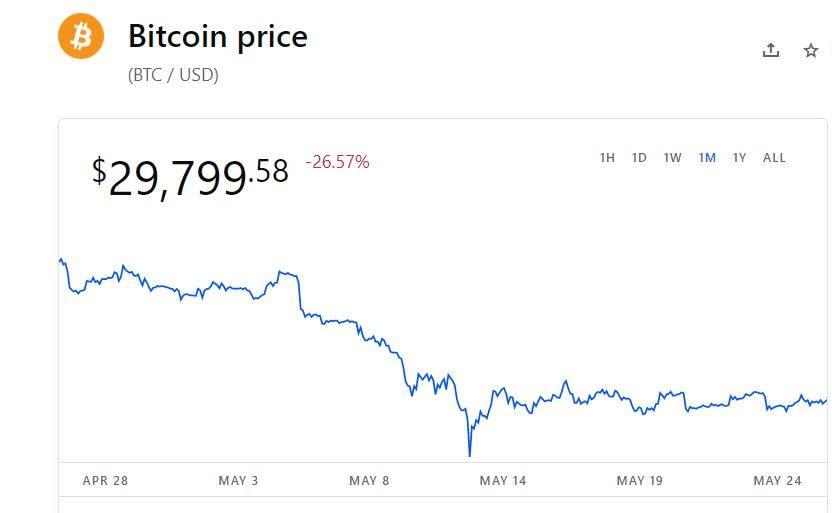Switch chart to 1H range

[607, 158]
